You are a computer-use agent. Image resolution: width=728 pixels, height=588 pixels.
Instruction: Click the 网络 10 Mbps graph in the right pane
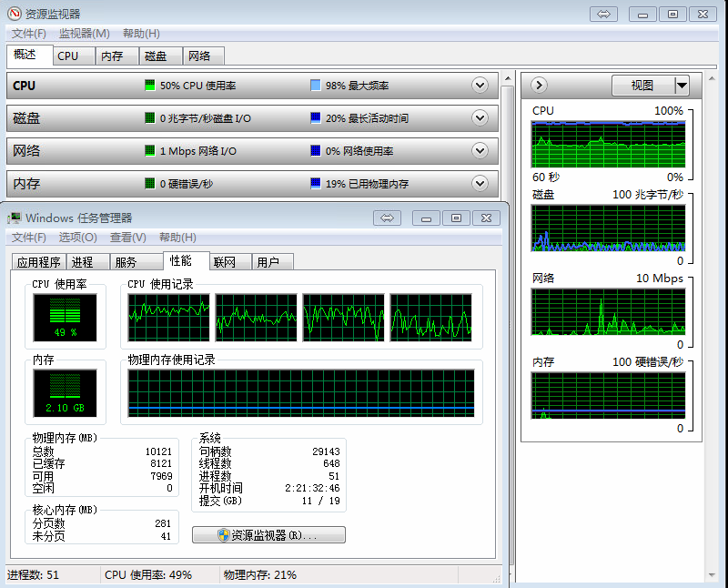point(608,311)
